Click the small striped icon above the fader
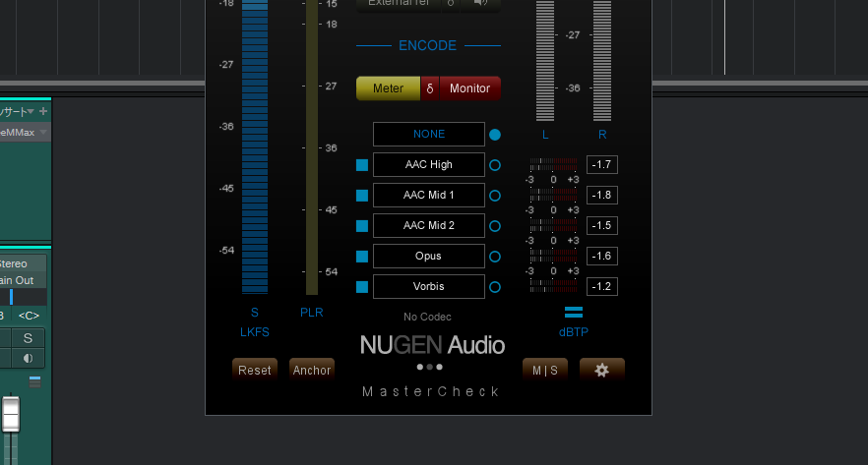868x465 pixels. point(34,382)
